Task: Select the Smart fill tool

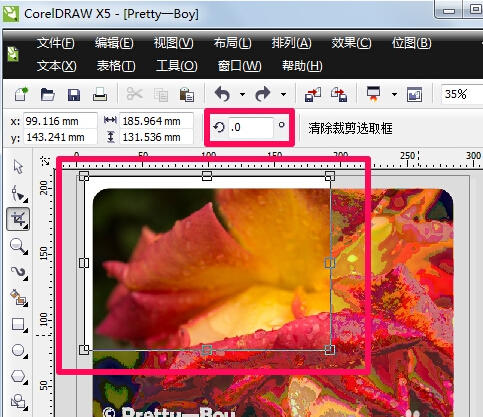Action: click(x=19, y=298)
